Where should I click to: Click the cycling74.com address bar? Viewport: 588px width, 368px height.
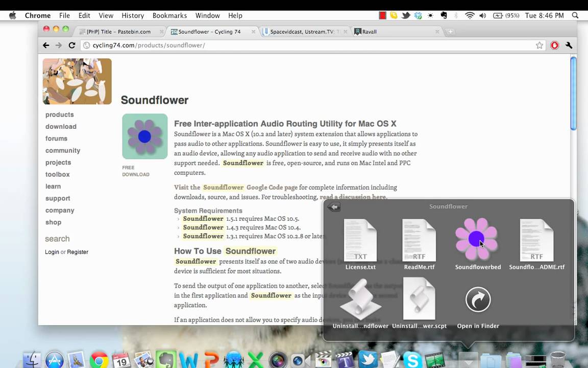point(313,45)
